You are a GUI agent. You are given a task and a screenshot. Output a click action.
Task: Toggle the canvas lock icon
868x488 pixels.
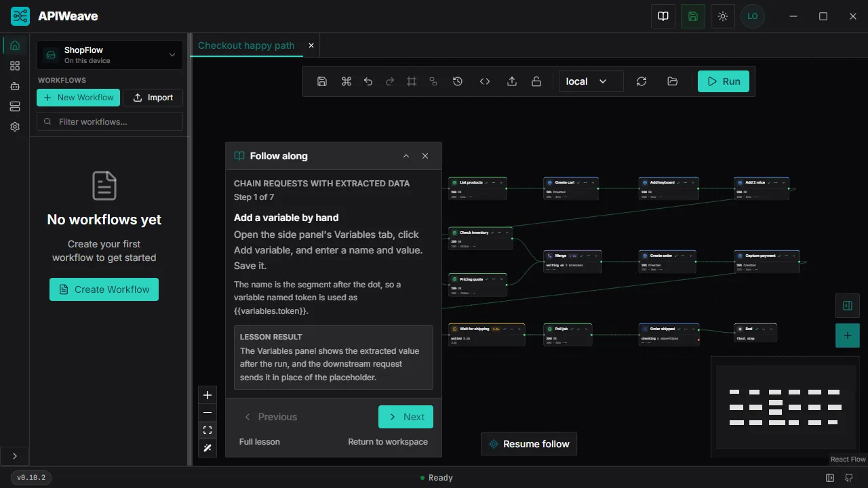tap(536, 81)
